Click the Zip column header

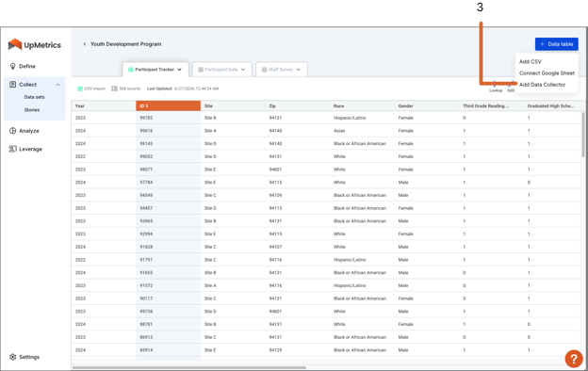pos(298,106)
